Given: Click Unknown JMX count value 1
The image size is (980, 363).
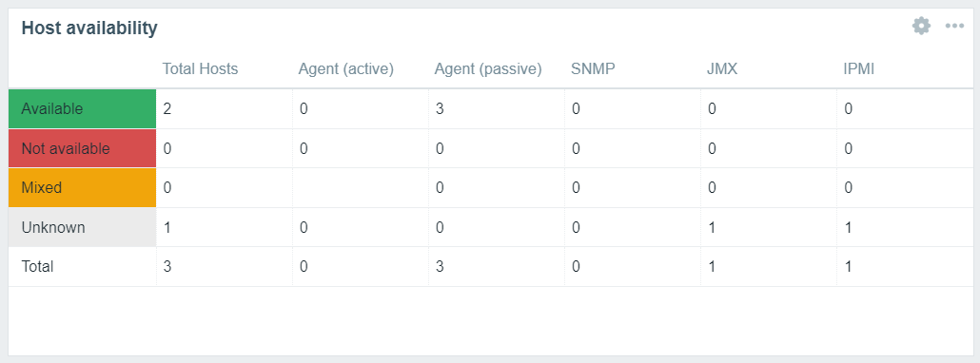Looking at the screenshot, I should pos(712,228).
